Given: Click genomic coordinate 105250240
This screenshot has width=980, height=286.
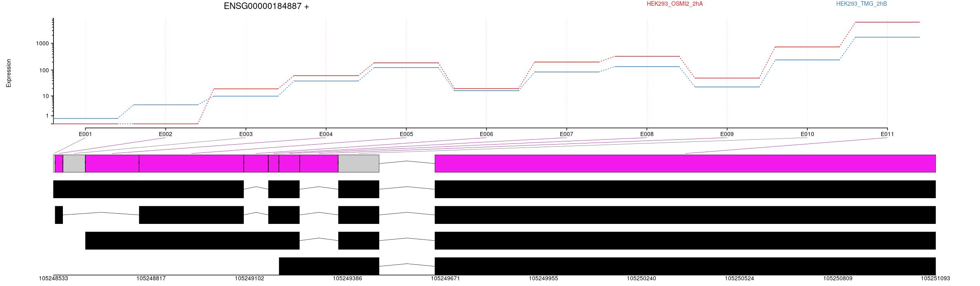Looking at the screenshot, I should [x=641, y=278].
